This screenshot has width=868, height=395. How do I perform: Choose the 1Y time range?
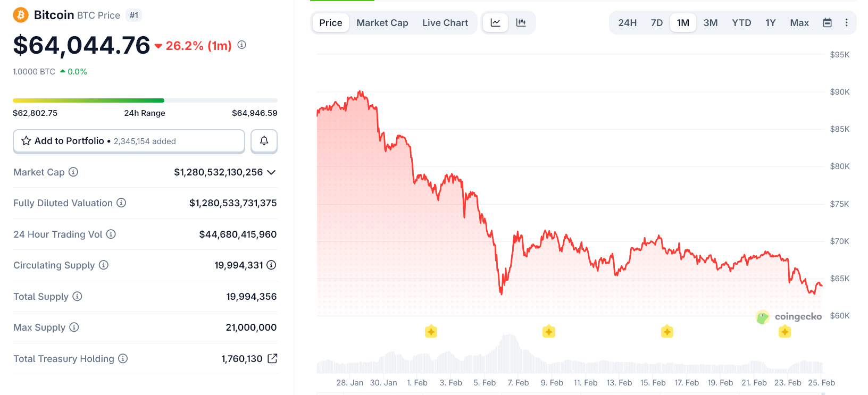click(x=770, y=23)
